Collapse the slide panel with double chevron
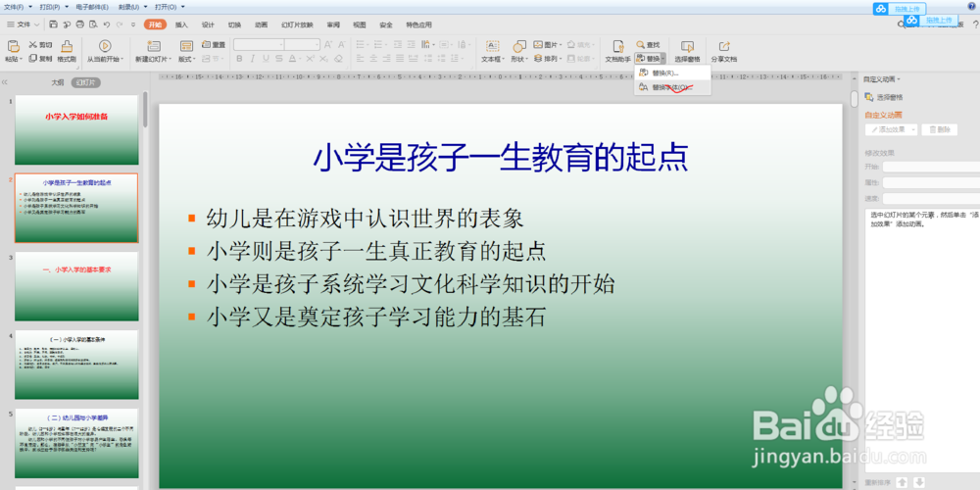980x490 pixels. (x=5, y=82)
